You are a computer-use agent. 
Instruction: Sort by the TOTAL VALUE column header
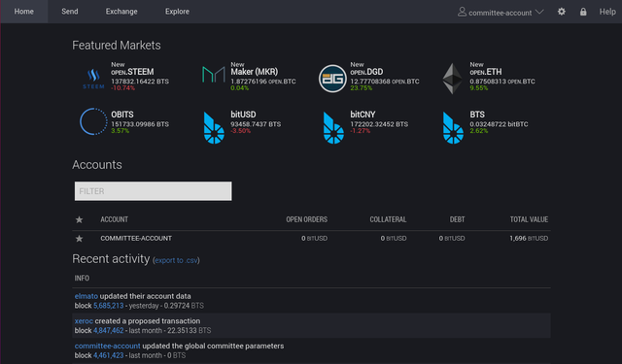pos(529,219)
